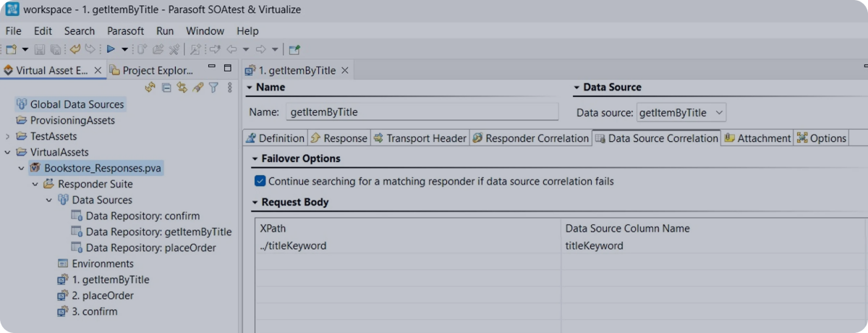
Task: Click the ../titleKeyword XPath cell
Action: (x=293, y=245)
